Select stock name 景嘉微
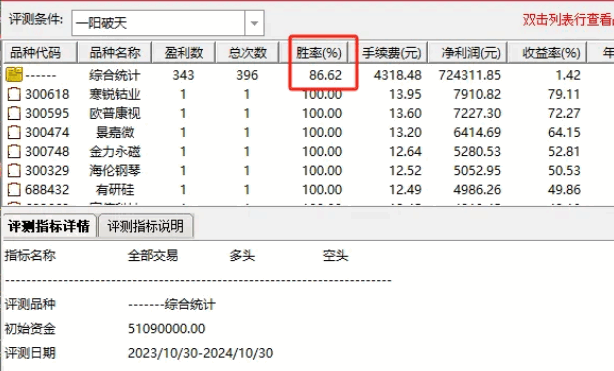This screenshot has width=614, height=371. coord(115,132)
